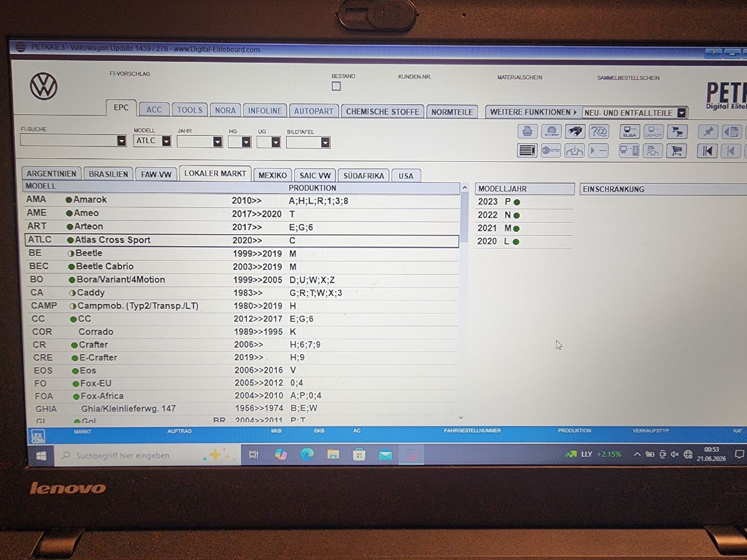
Task: Open Copilot from taskbar
Action: tap(281, 454)
